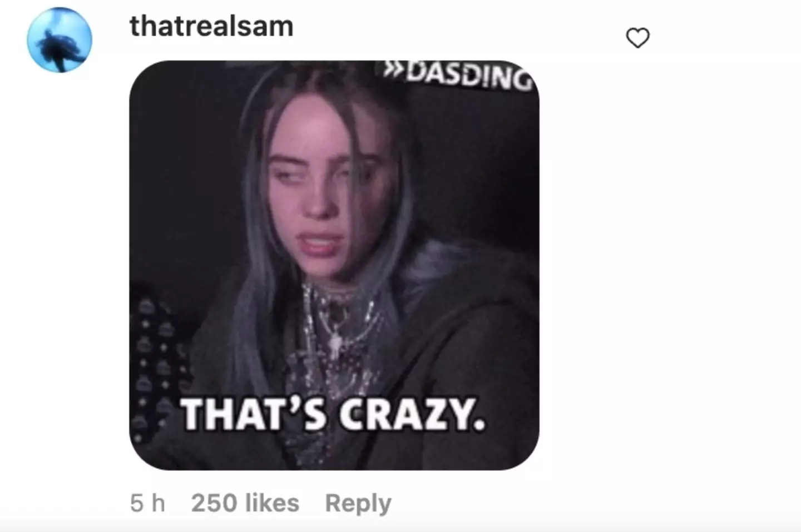801x532 pixels.
Task: Open thatrealsam's profile picture
Action: pyautogui.click(x=60, y=40)
